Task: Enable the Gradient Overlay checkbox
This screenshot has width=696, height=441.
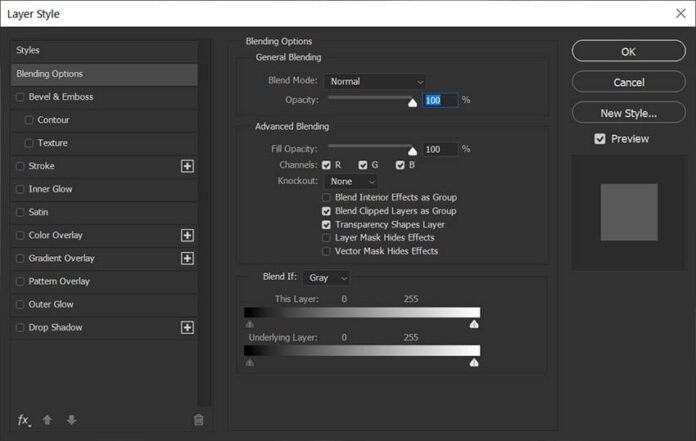Action: (x=20, y=258)
